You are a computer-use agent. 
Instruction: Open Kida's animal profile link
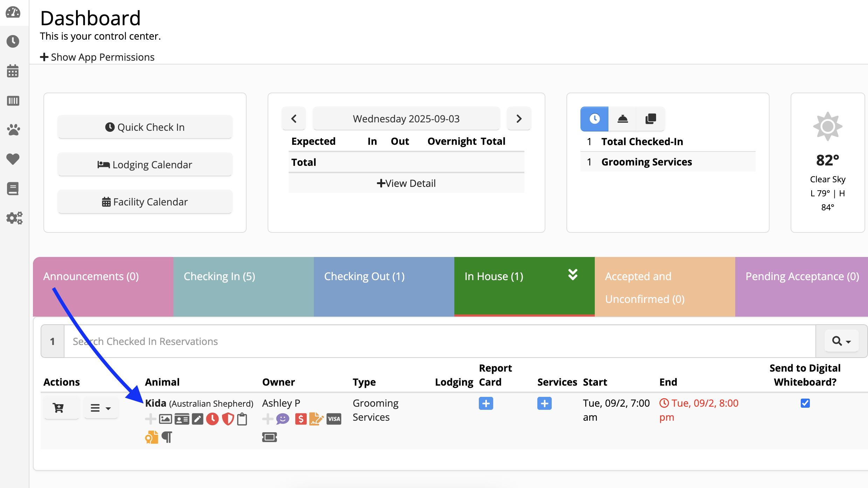[156, 403]
